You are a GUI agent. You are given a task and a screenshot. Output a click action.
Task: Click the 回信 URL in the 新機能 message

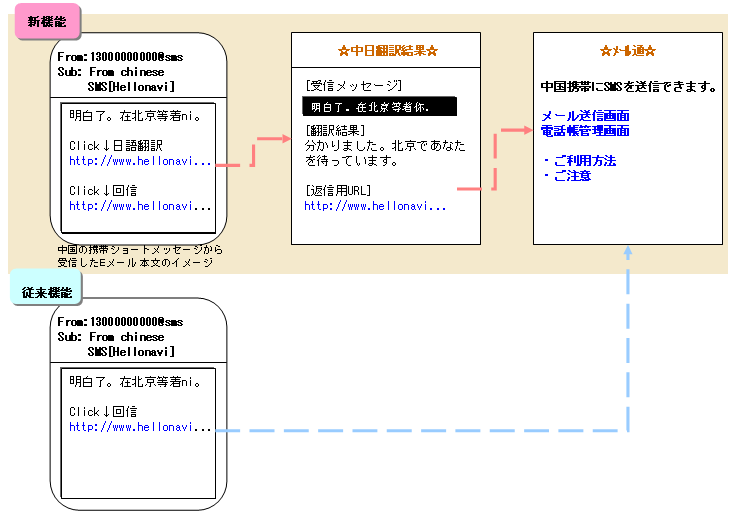point(140,206)
